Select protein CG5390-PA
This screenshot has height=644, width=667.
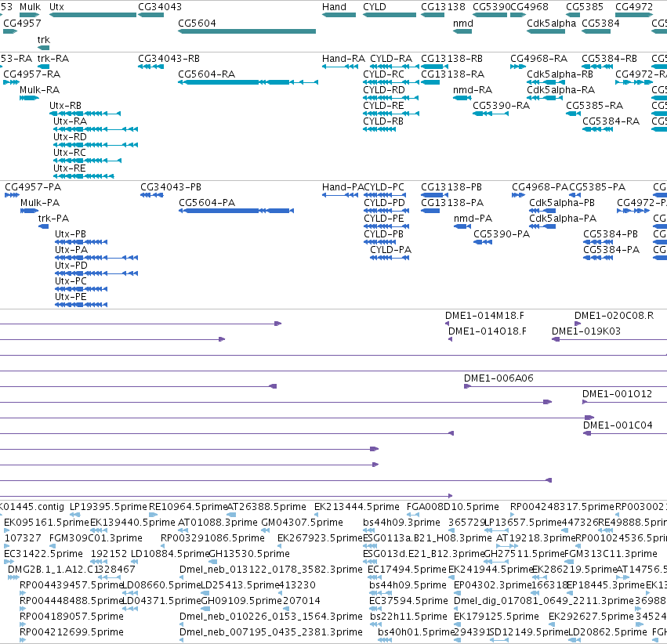[x=483, y=242]
